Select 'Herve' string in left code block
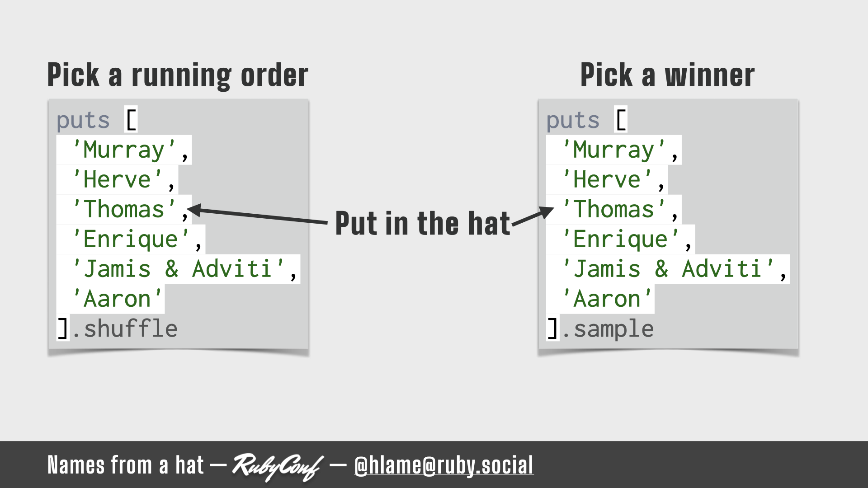The image size is (868, 488). [116, 179]
